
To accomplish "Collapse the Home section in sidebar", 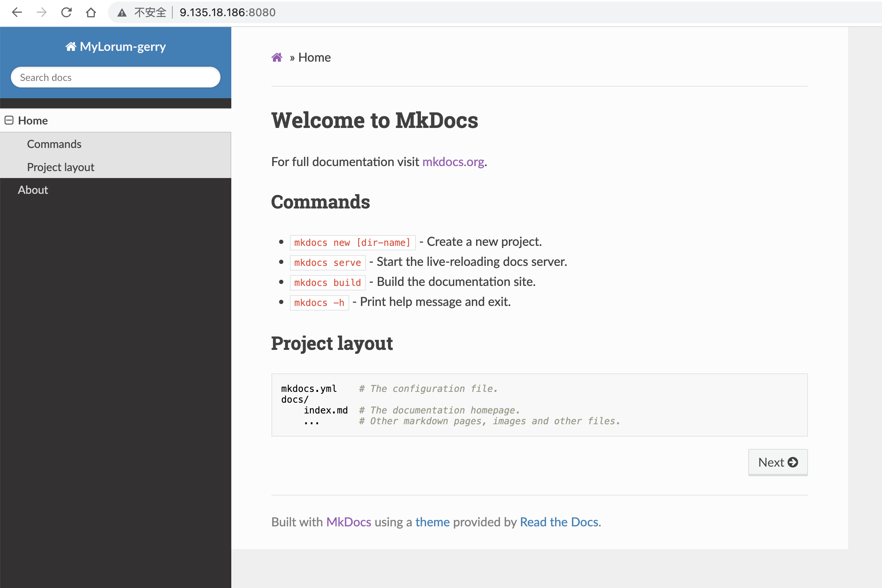I will [x=9, y=120].
